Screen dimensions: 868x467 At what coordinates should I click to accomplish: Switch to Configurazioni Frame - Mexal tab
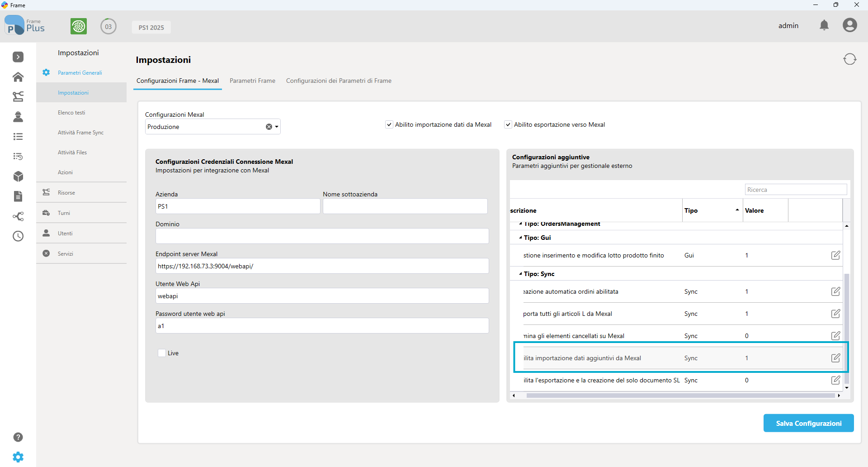178,81
